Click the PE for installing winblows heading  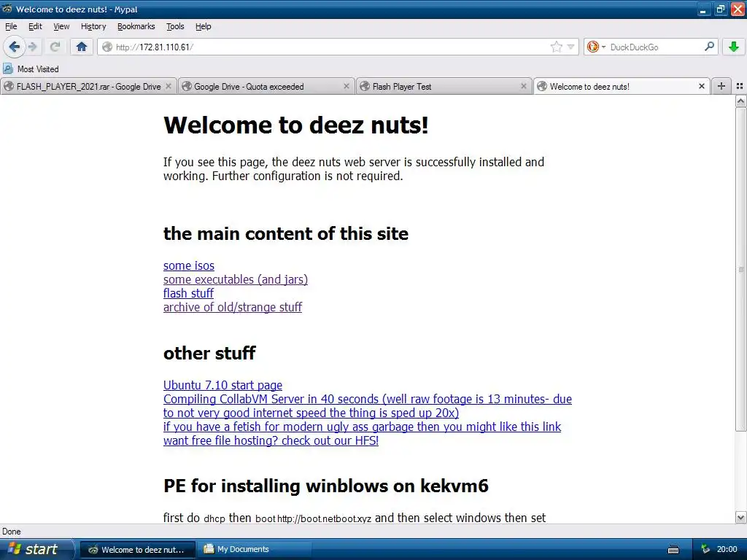click(x=326, y=486)
